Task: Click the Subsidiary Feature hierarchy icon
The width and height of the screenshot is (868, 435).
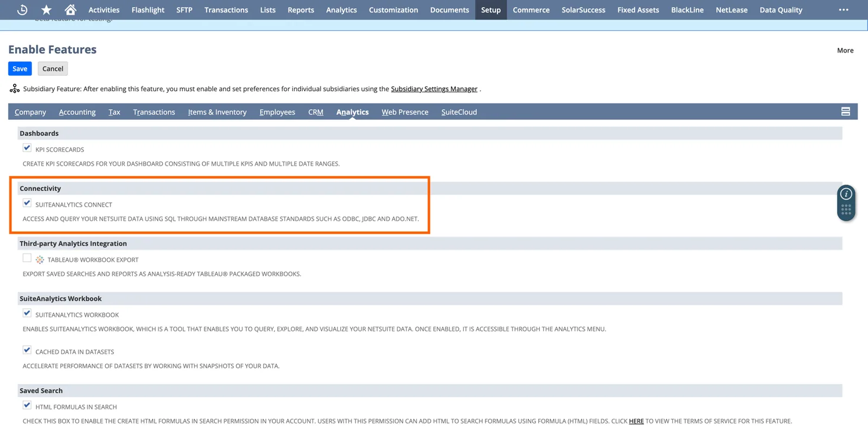Action: coord(15,88)
